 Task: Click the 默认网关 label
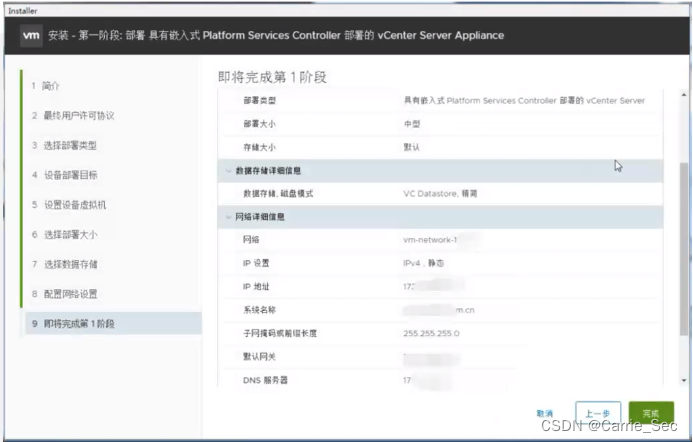tap(259, 357)
